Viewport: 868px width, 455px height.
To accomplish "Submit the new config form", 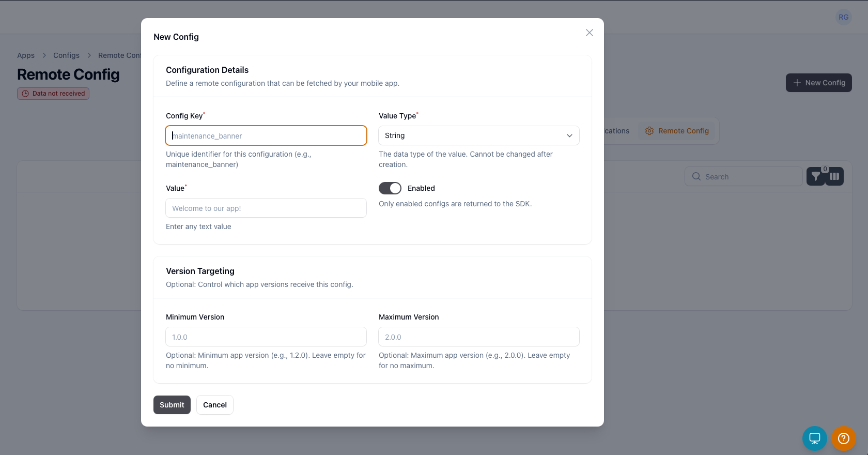I will point(172,405).
